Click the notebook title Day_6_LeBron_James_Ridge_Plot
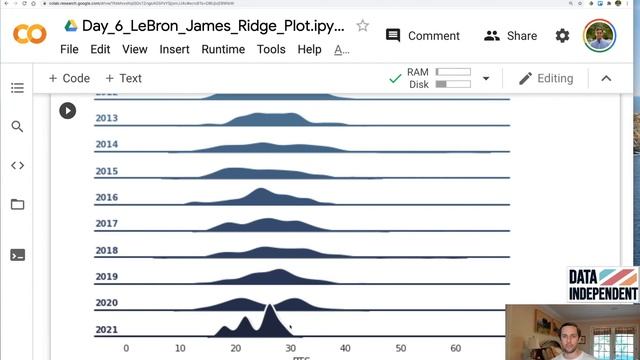Screen dimensions: 640x360 213,26
